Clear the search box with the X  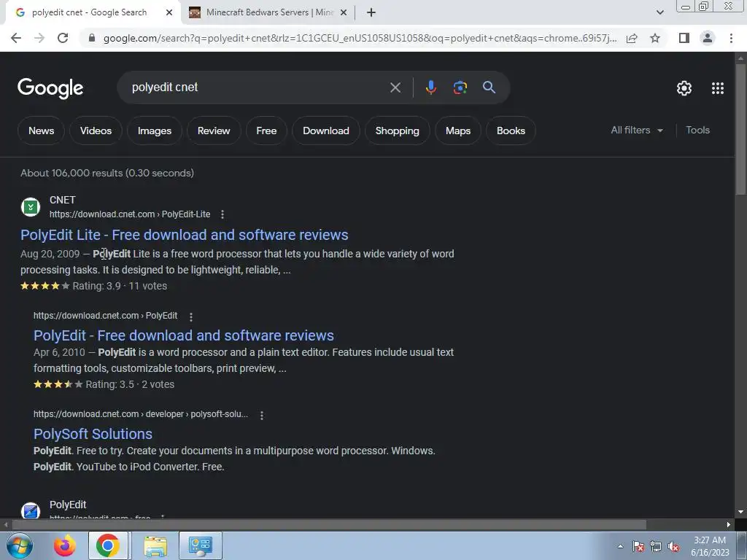(x=395, y=87)
